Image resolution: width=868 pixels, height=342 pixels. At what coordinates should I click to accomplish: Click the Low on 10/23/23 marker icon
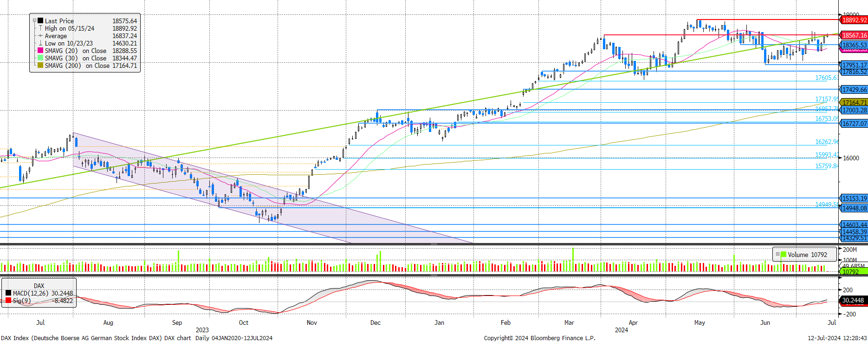click(40, 43)
